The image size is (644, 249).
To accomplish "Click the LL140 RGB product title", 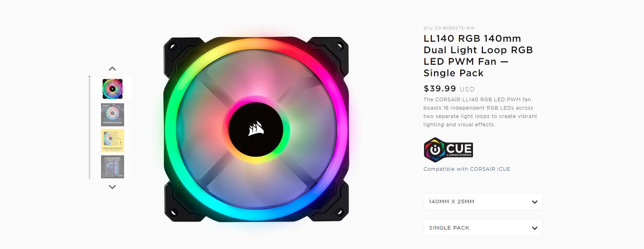I will tap(478, 56).
